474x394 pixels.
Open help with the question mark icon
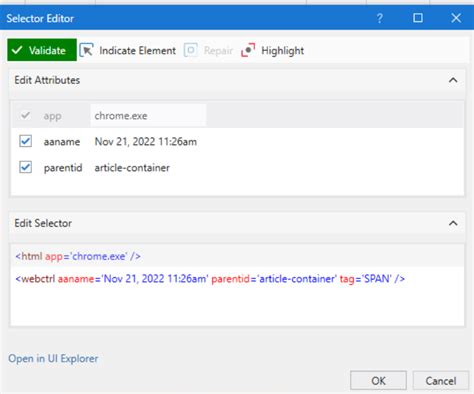click(380, 18)
